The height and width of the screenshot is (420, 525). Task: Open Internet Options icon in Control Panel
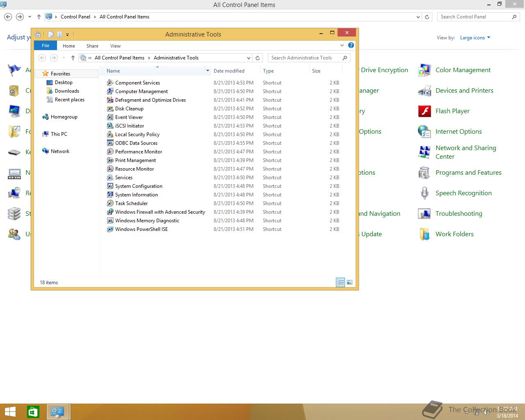(425, 132)
